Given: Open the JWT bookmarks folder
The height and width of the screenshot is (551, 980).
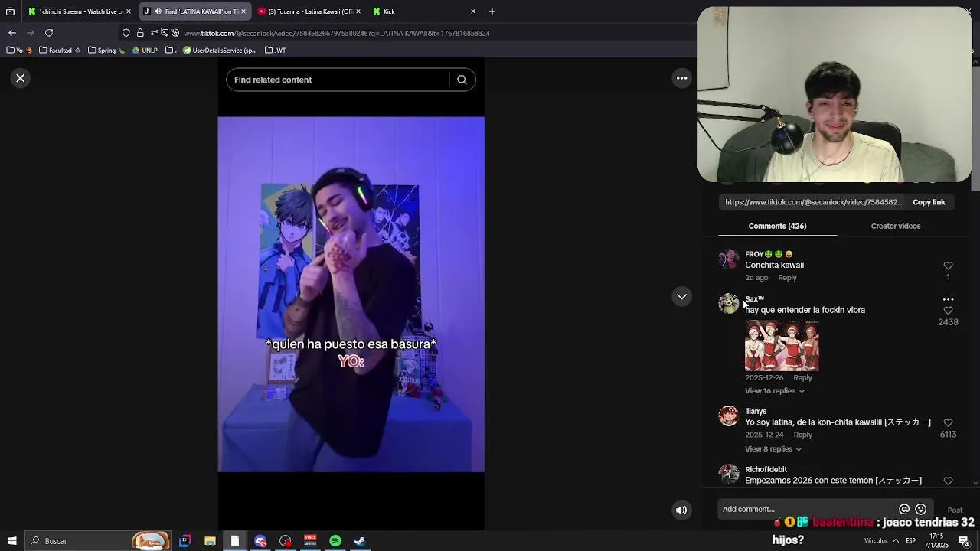Looking at the screenshot, I should point(276,51).
